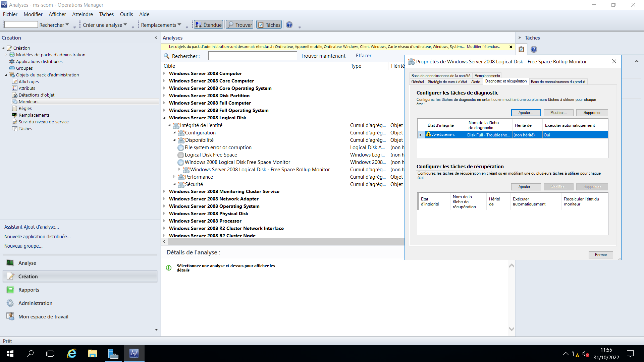Click the Trouver search tool
This screenshot has height=362, width=644.
point(239,24)
